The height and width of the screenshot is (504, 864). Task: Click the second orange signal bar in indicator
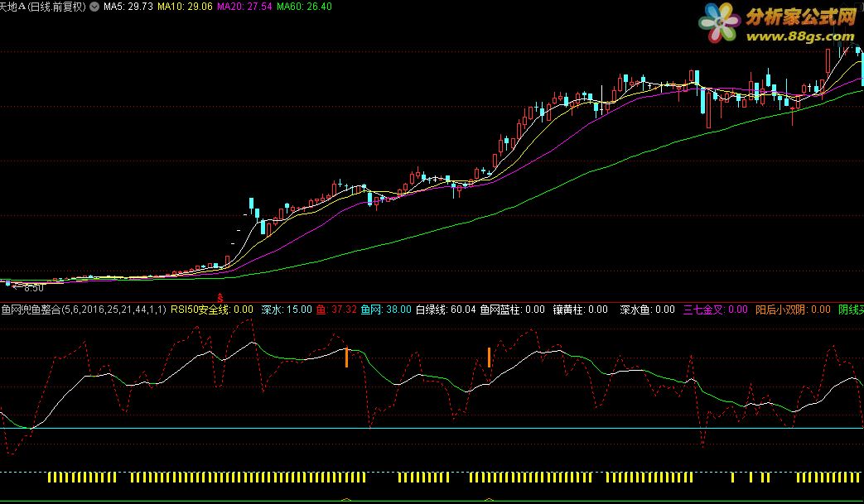pyautogui.click(x=489, y=357)
